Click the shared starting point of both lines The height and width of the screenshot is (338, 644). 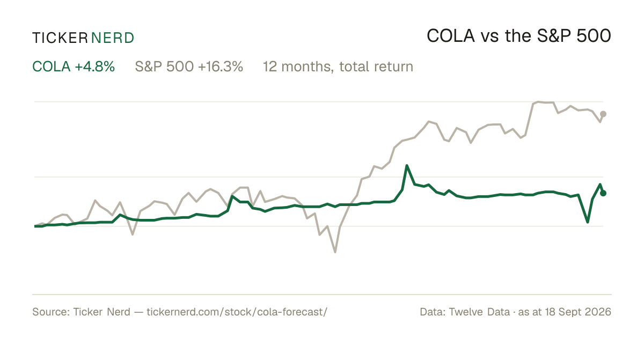point(35,226)
